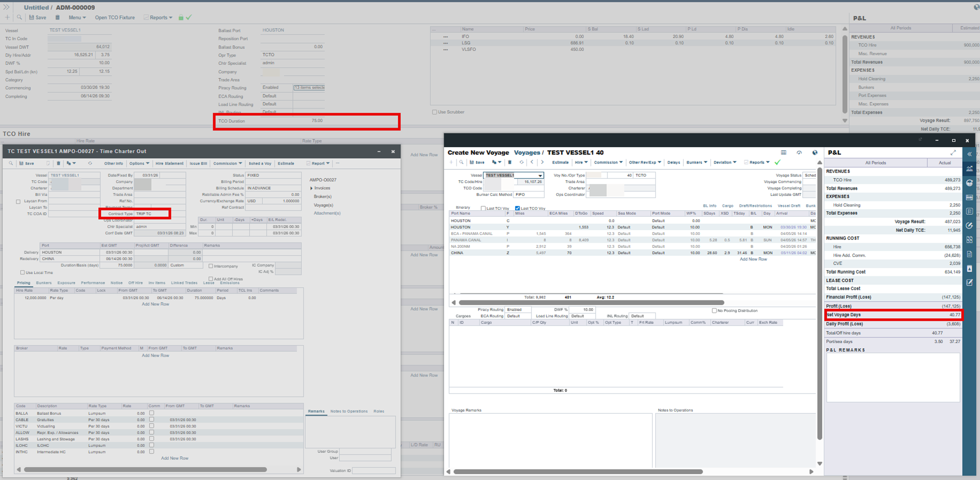Uncheck the Last TCO Voy checkbox

(x=517, y=208)
